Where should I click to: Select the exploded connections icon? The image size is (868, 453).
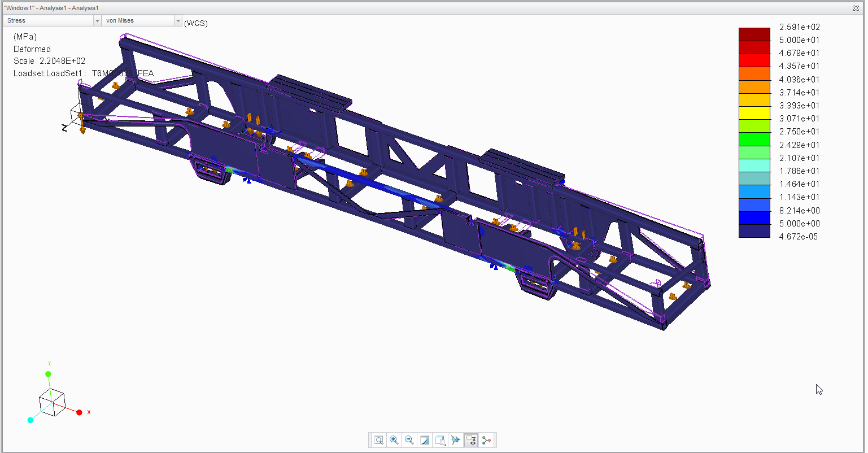486,439
